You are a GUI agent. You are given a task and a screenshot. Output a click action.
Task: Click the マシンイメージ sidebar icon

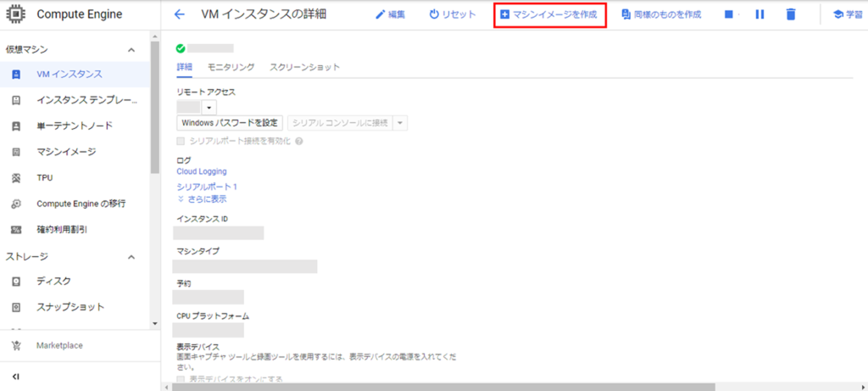(16, 152)
